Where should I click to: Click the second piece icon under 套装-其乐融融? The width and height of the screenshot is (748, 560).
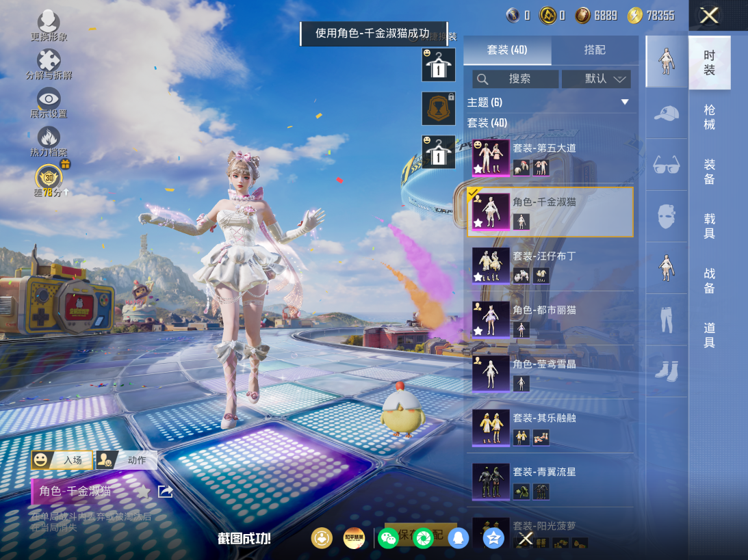click(x=541, y=437)
